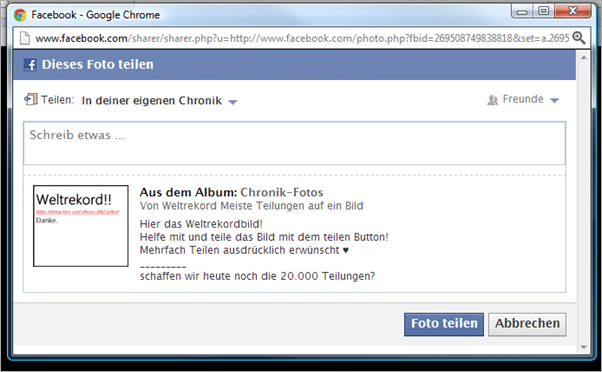Expand the Freunde privacy dropdown arrow
Screen dimensions: 602x372
(x=554, y=101)
